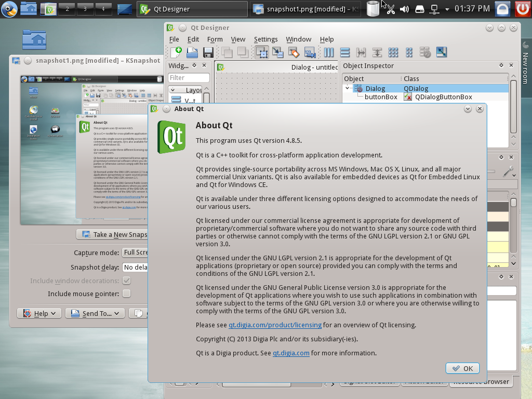Click the About Qt dialog shade arrow
The height and width of the screenshot is (399, 532).
click(x=468, y=109)
